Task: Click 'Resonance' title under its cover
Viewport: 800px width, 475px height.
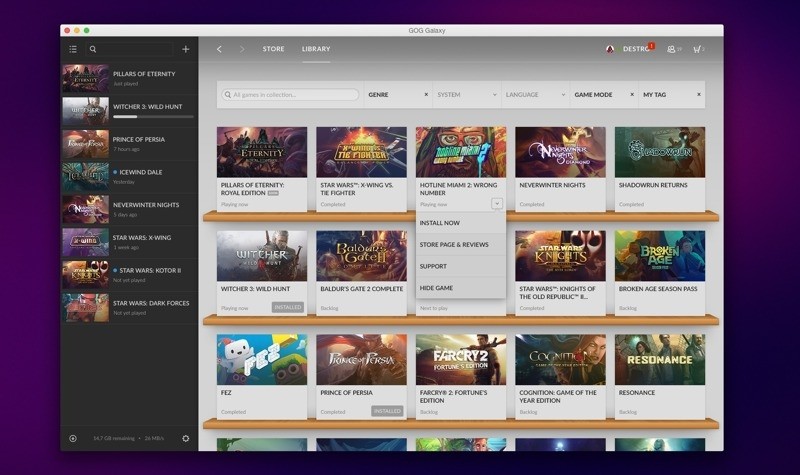Action: [x=637, y=393]
